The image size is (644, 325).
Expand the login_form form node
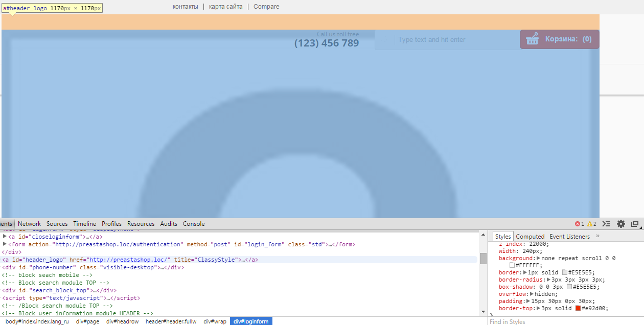(x=5, y=244)
